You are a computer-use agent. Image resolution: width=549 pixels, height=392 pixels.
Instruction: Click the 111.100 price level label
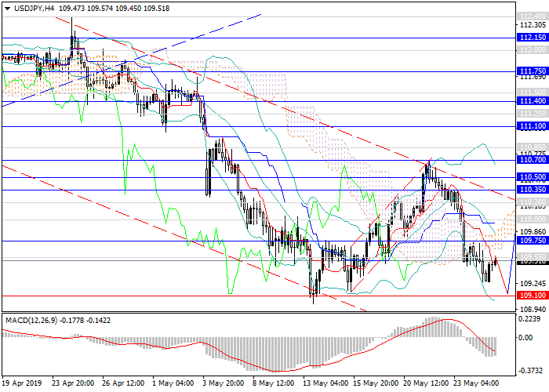tap(532, 126)
